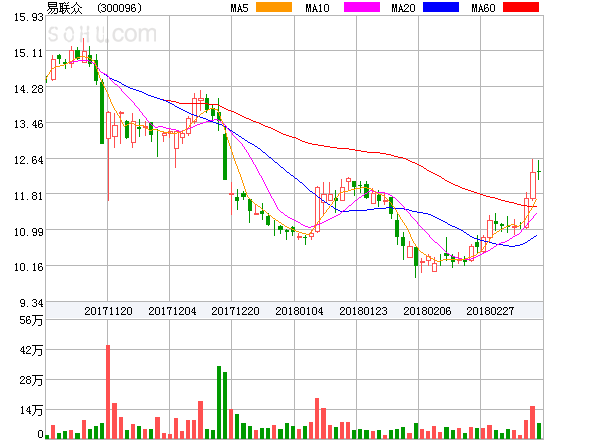Click date label 20180104
The width and height of the screenshot is (600, 440).
click(299, 311)
